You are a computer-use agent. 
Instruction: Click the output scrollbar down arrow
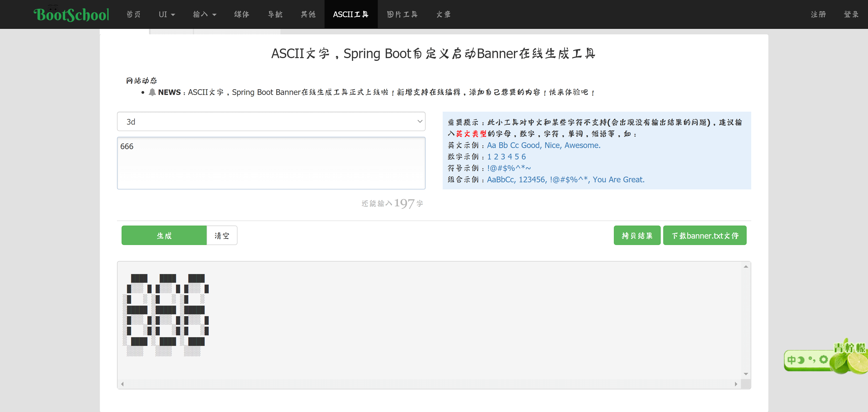click(746, 374)
